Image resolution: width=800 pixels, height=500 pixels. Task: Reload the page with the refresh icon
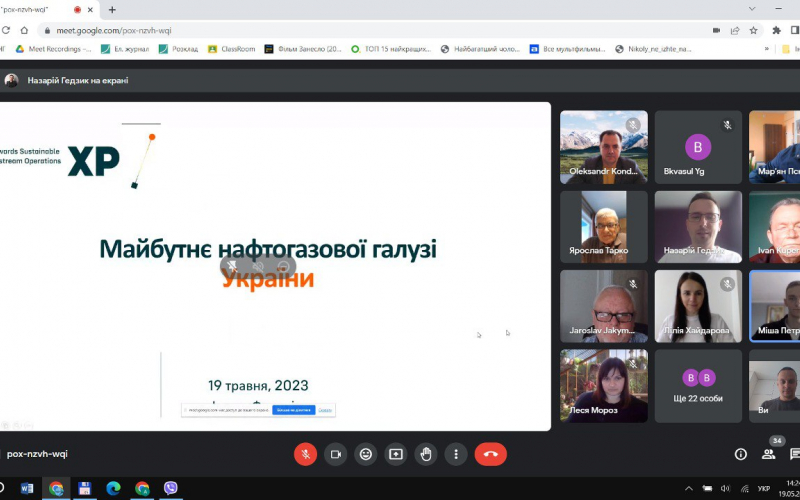click(6, 31)
